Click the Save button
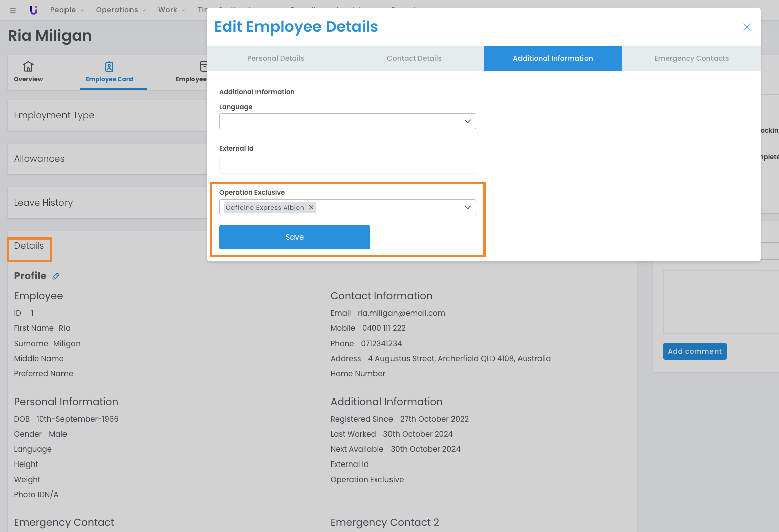Screen dimensions: 779x532 [x=295, y=237]
